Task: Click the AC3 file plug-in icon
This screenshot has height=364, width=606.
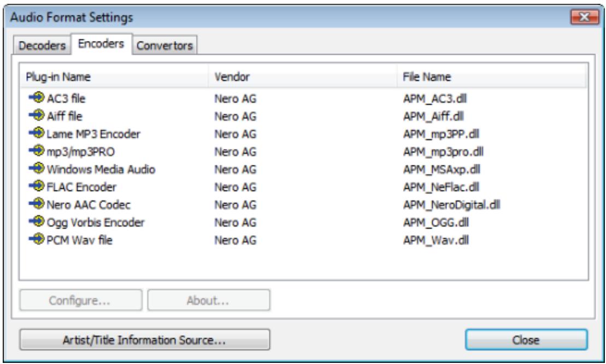Action: [37, 98]
